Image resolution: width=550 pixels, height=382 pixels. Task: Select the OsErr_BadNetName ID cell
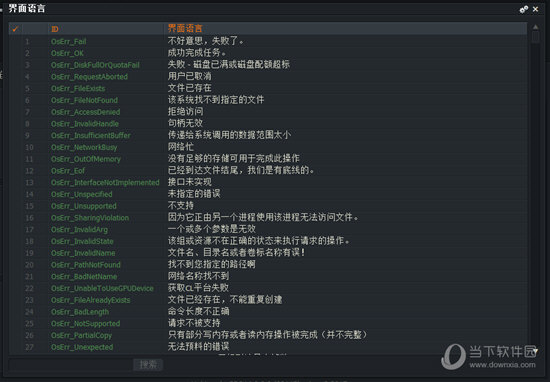tap(84, 277)
